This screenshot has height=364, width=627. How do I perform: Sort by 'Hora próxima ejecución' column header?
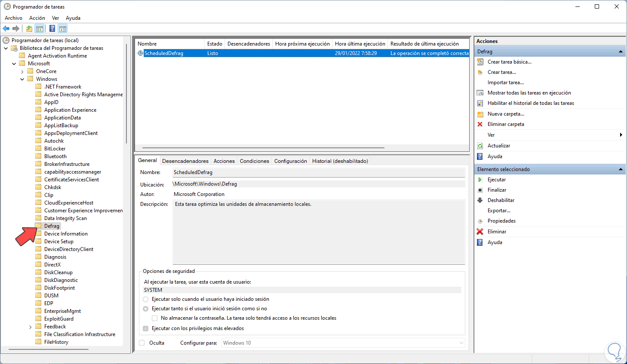(x=303, y=44)
